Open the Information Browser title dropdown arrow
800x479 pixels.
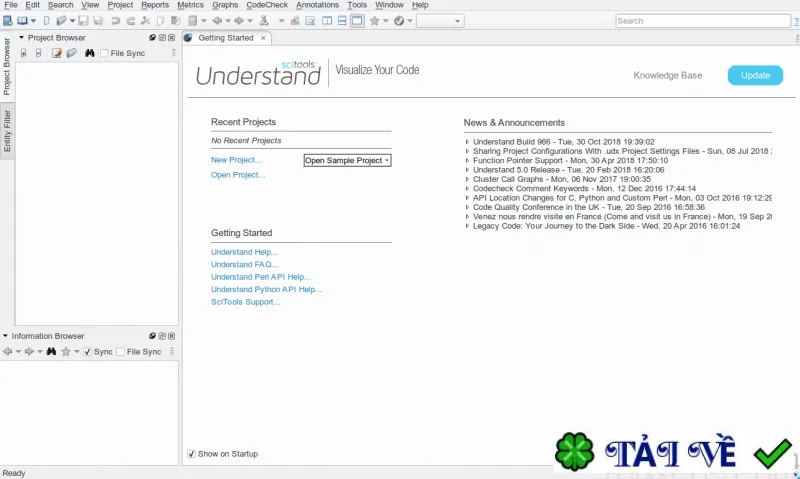[x=5, y=336]
